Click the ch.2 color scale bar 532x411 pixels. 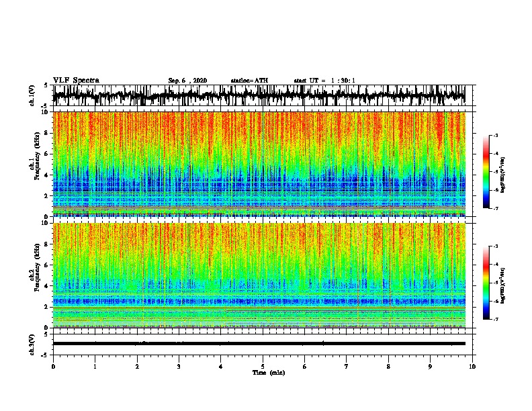[x=486, y=283]
